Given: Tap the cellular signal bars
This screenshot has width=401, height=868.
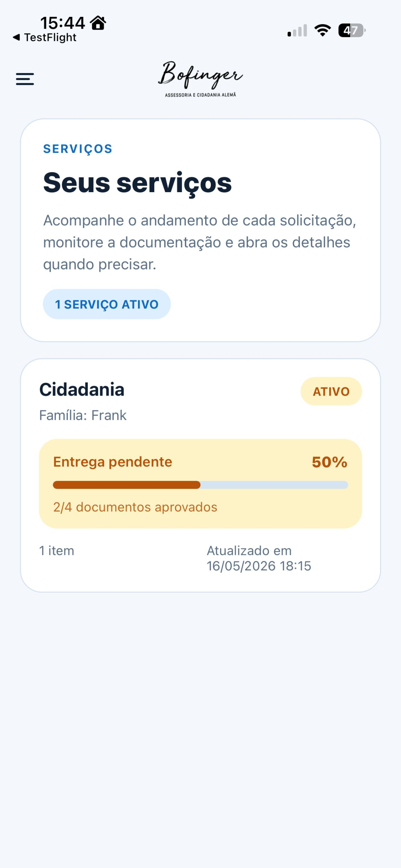Looking at the screenshot, I should [297, 30].
